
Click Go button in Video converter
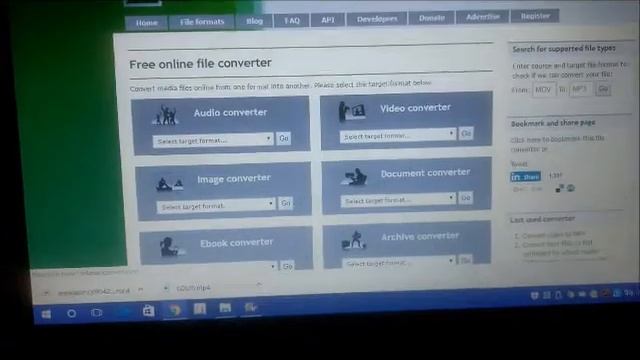click(x=466, y=133)
